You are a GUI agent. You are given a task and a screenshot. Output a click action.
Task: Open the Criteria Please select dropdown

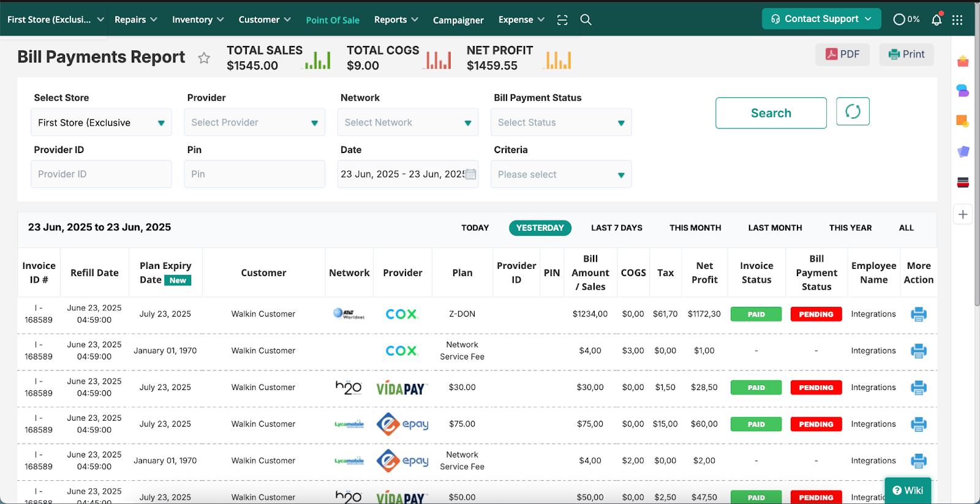click(x=561, y=175)
